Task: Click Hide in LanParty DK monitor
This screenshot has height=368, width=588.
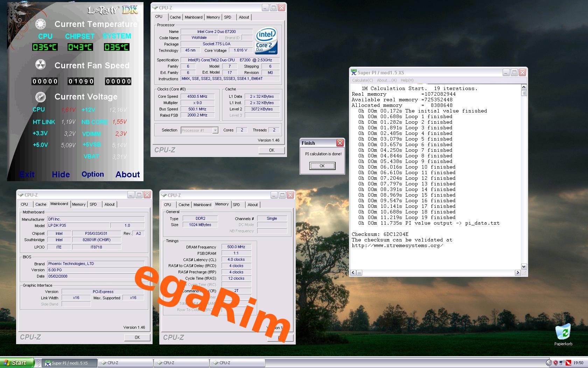Action: point(61,175)
